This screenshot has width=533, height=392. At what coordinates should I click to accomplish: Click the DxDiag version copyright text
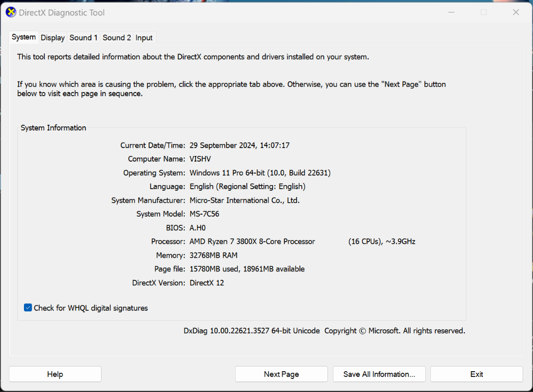[x=324, y=331]
